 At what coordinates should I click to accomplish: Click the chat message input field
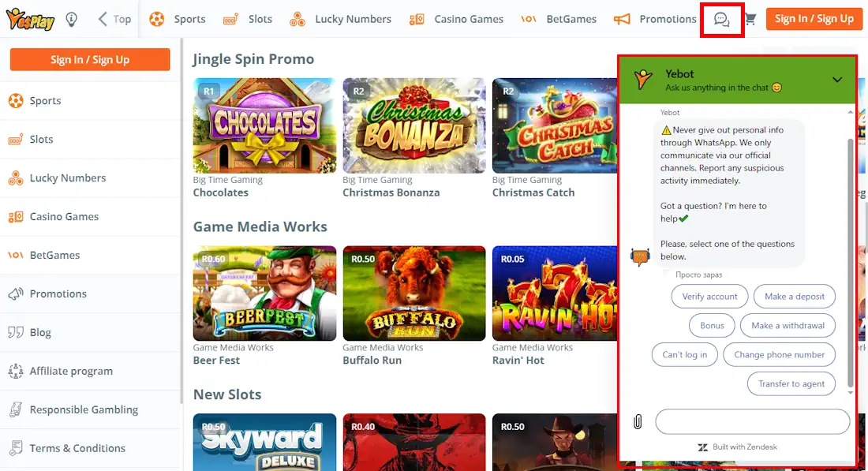(x=752, y=421)
